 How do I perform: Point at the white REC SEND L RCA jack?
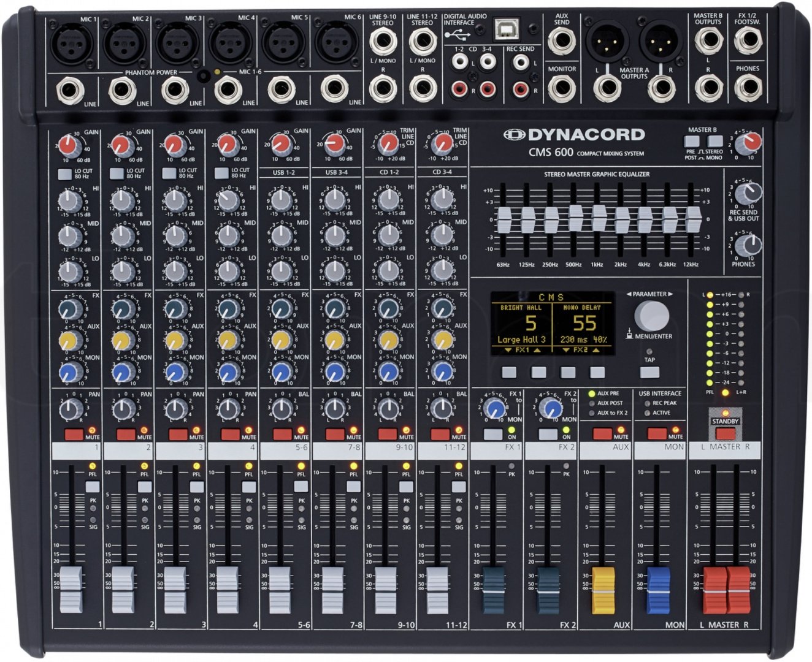pos(521,62)
